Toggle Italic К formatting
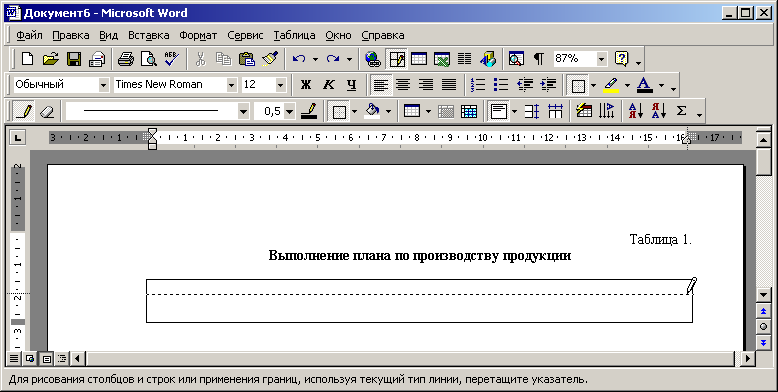778x392 pixels. click(328, 85)
